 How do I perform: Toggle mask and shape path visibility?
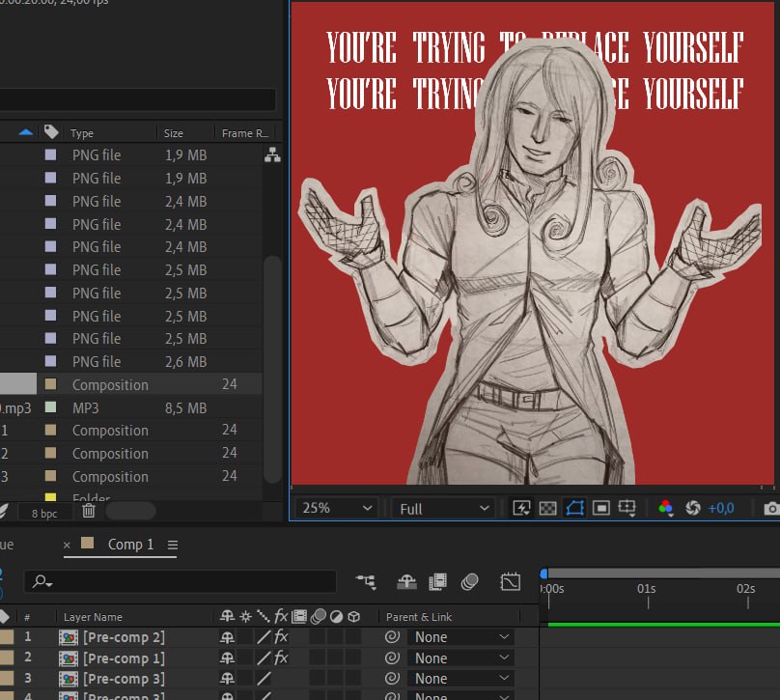click(574, 508)
